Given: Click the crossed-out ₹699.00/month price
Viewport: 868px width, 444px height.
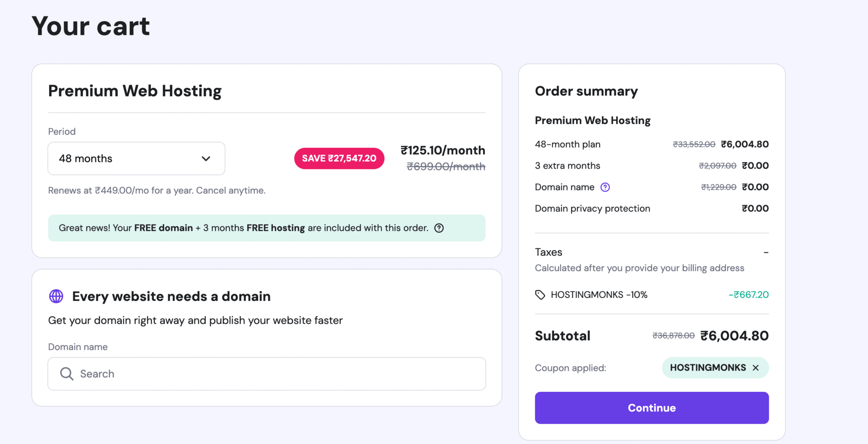Looking at the screenshot, I should pos(446,166).
